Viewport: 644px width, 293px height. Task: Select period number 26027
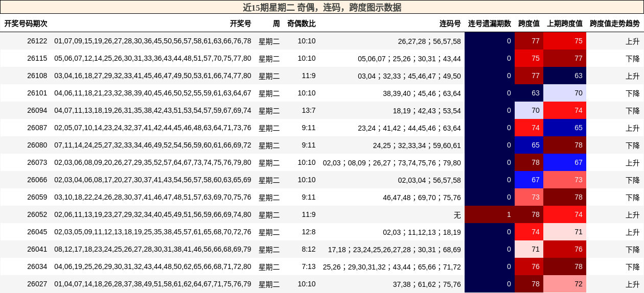coord(37,284)
